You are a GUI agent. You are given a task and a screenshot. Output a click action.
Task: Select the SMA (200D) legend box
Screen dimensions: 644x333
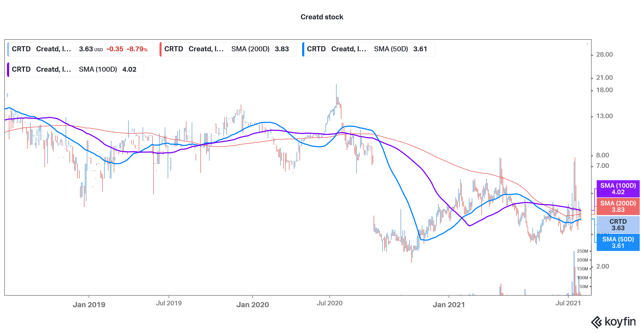228,49
